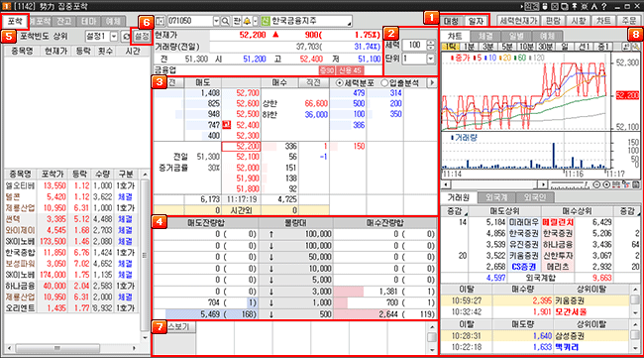
Task: Click the help question mark icon
Action: 603,6
